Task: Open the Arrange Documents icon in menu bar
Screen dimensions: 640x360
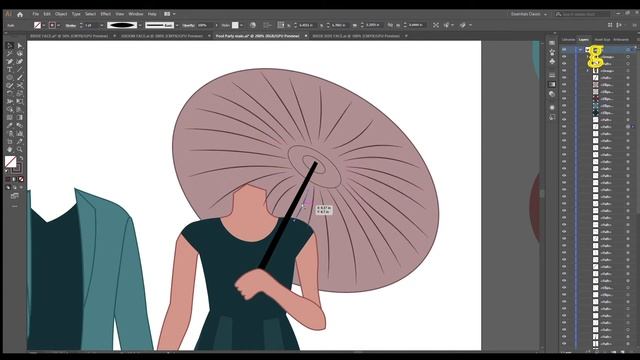Action: (167, 14)
